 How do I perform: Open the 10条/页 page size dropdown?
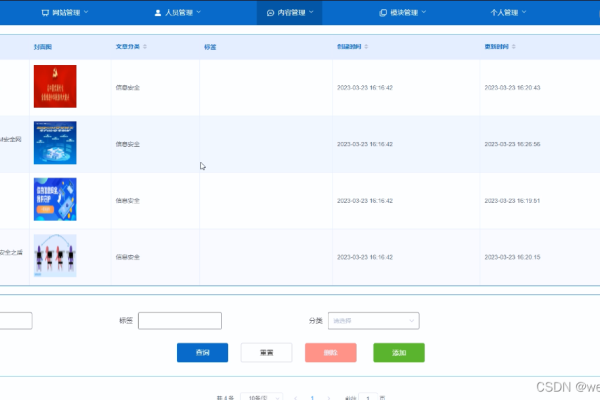(x=262, y=398)
